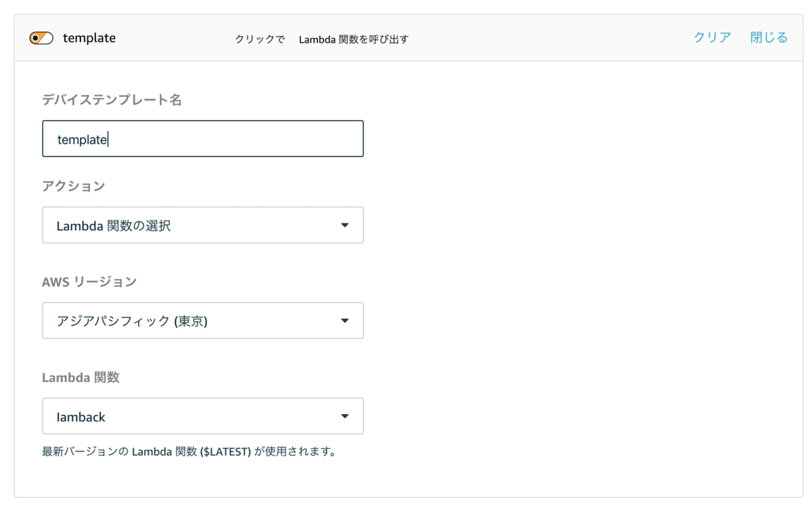
Task: Focus the デバイステンプレート名 text field
Action: coord(203,139)
